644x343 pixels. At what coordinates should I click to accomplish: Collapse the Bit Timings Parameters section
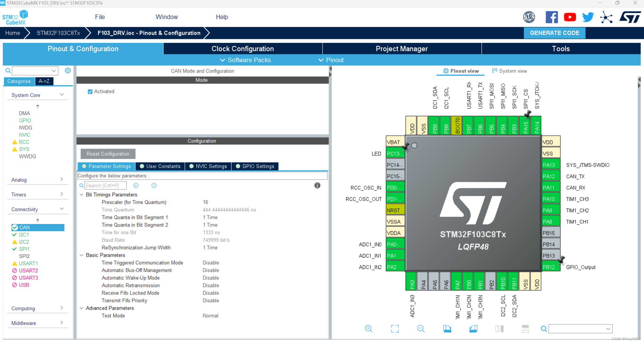click(x=81, y=195)
